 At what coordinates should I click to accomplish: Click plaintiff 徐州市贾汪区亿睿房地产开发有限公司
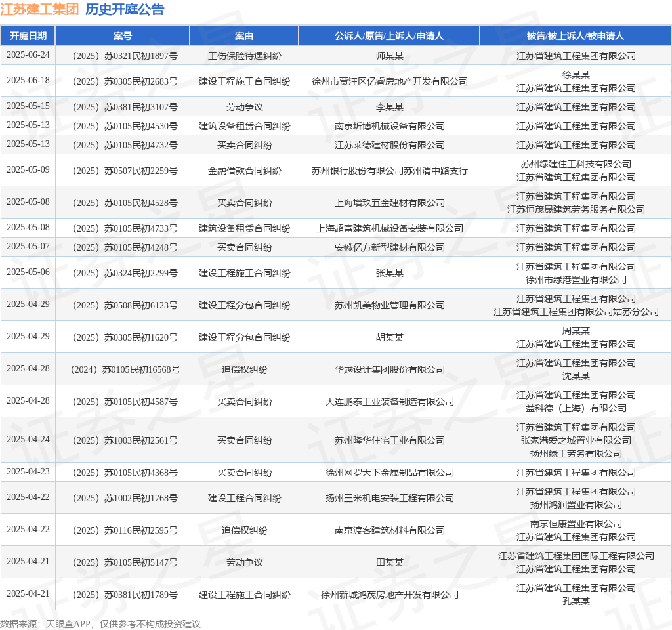(x=390, y=81)
